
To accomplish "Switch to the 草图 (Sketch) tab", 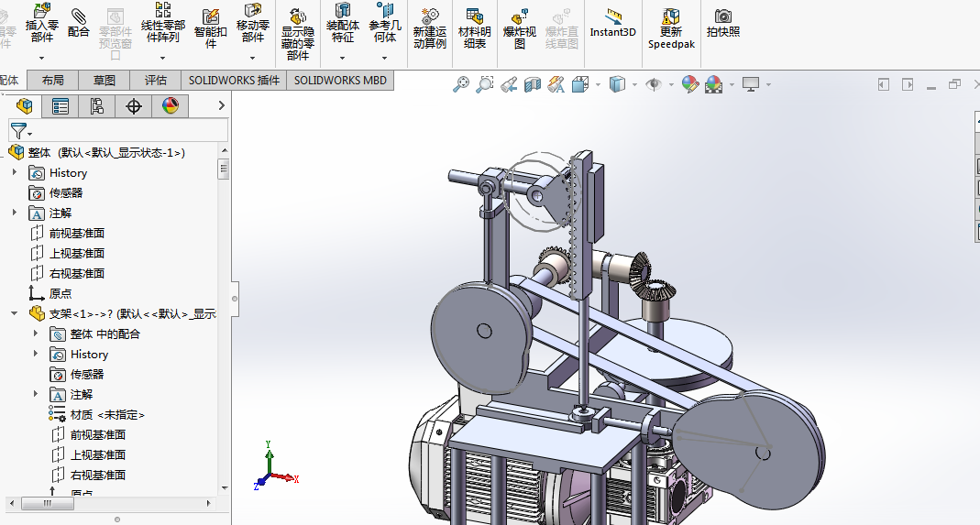I will (x=104, y=80).
